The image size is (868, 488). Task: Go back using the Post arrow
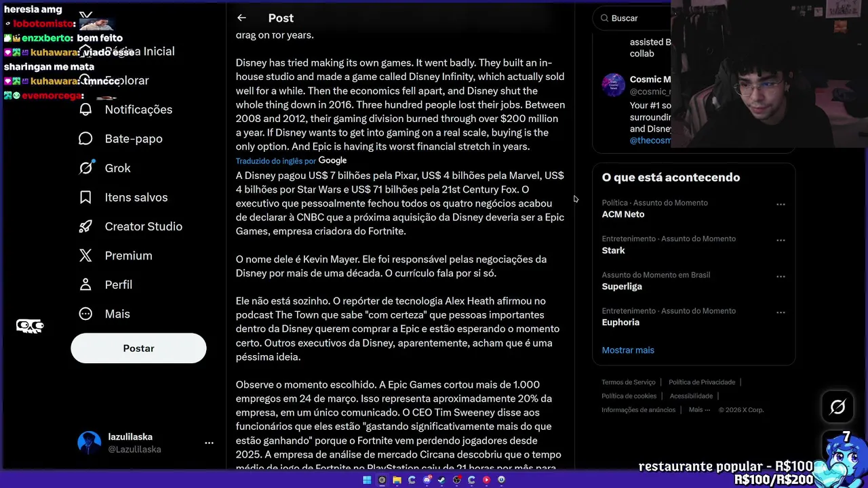tap(241, 18)
